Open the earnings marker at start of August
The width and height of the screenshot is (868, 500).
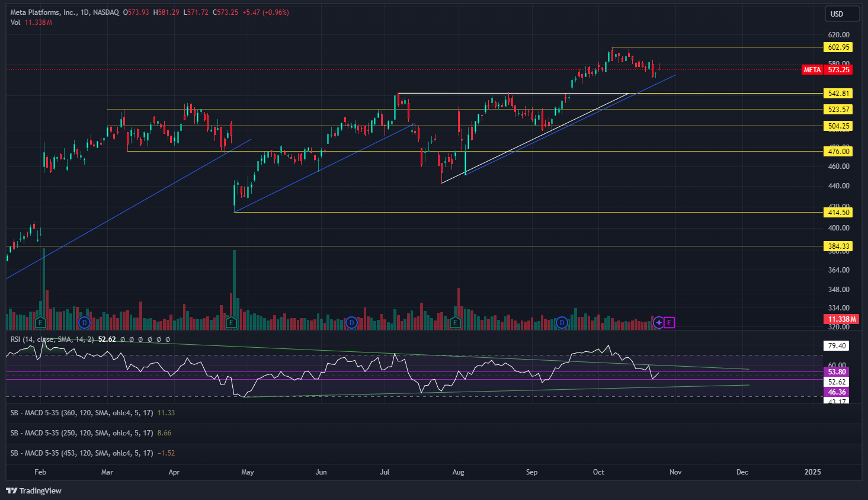tap(455, 323)
